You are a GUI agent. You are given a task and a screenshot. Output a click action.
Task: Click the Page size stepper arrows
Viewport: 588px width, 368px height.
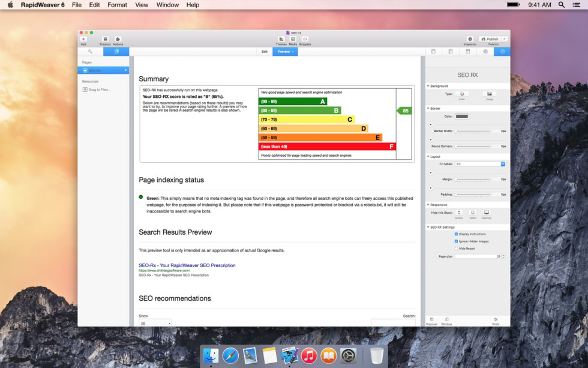tap(503, 256)
